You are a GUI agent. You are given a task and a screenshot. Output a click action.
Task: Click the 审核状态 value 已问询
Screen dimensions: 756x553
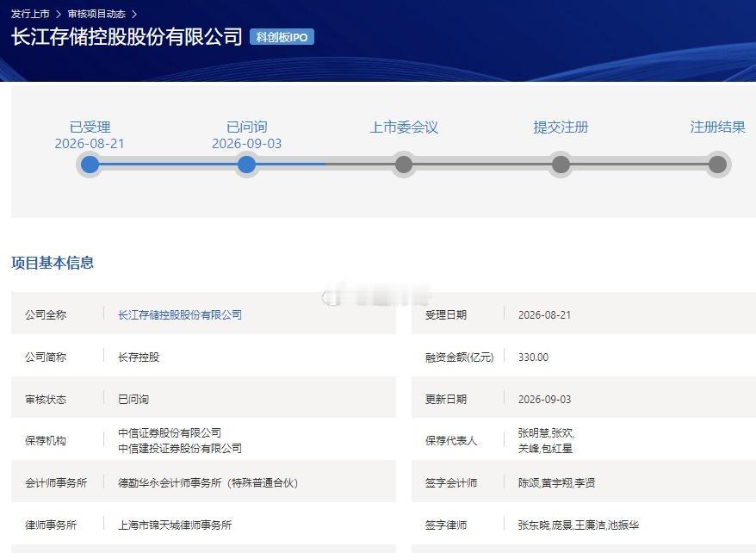pyautogui.click(x=133, y=399)
